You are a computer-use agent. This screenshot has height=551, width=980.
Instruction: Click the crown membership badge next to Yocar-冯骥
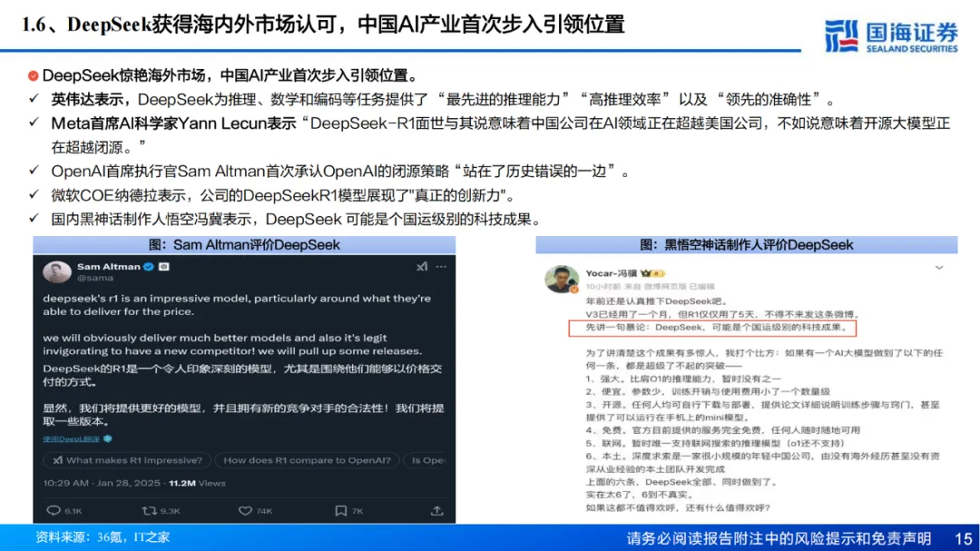point(646,273)
